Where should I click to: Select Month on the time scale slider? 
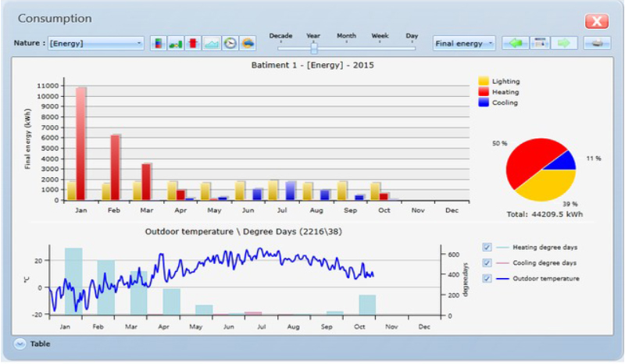pyautogui.click(x=346, y=48)
